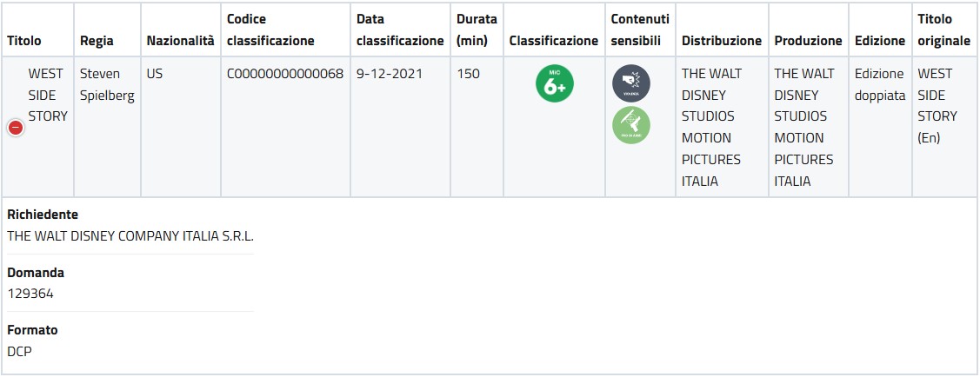Sort by Titolo column header
The width and height of the screenshot is (980, 377).
pyautogui.click(x=24, y=41)
